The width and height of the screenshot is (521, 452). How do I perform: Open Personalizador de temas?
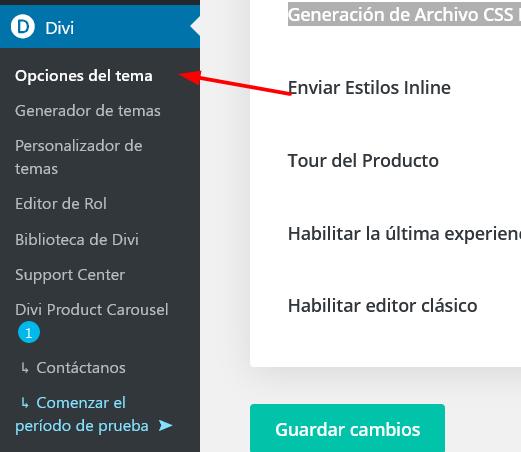tap(79, 157)
